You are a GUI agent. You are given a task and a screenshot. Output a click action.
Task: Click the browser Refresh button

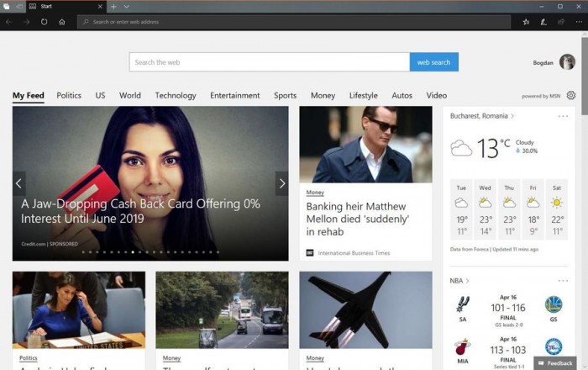(x=44, y=22)
